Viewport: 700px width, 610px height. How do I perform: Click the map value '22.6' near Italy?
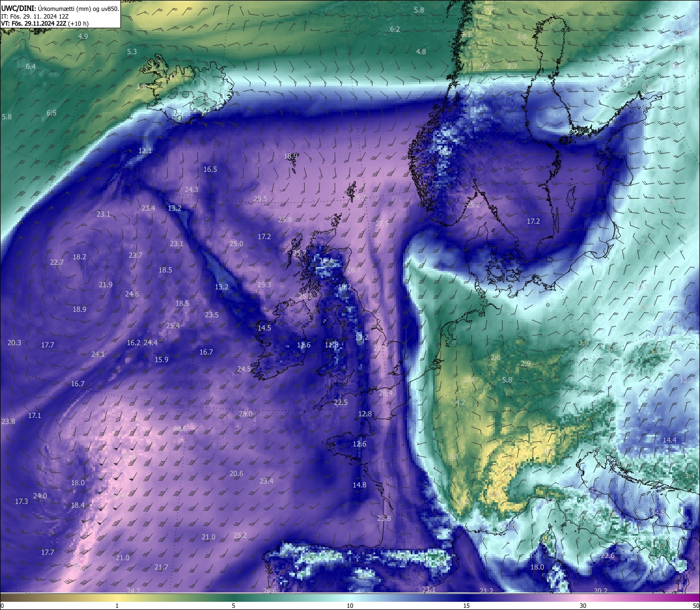coord(608,556)
